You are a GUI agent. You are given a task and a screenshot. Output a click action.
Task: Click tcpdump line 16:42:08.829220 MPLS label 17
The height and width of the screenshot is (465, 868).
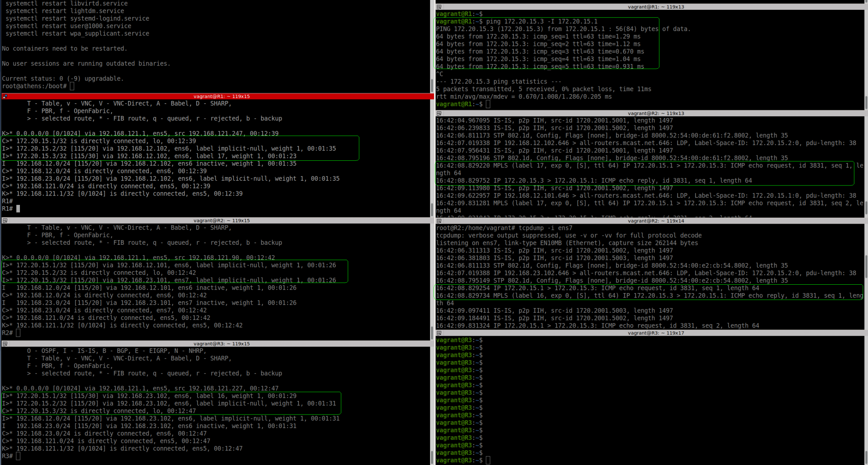click(x=650, y=169)
